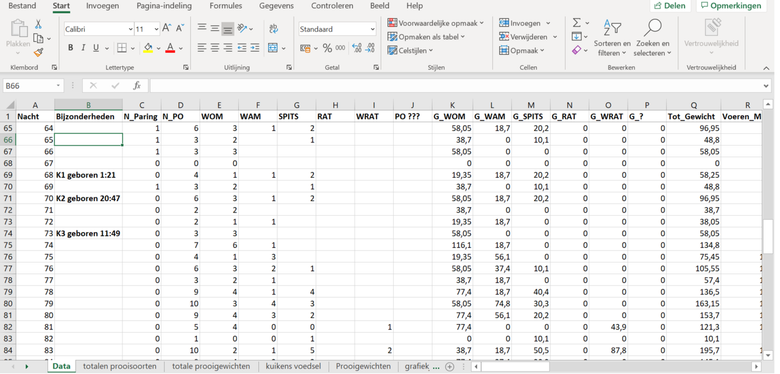This screenshot has width=780, height=374.
Task: Center text horizontally
Action: pyautogui.click(x=214, y=48)
